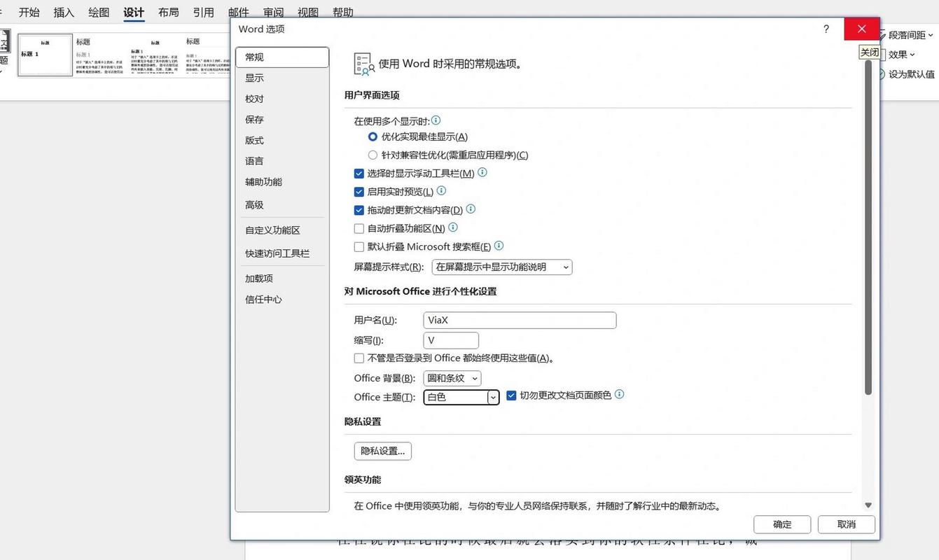Click the 确定 button
The height and width of the screenshot is (560, 939).
(x=782, y=524)
